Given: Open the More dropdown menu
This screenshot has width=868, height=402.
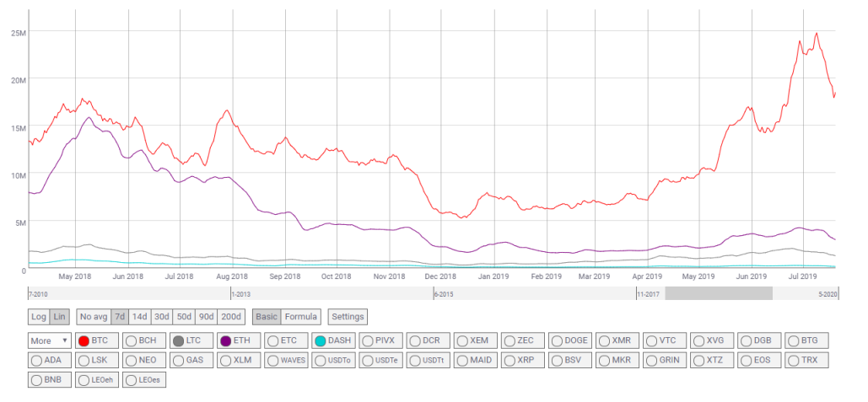Looking at the screenshot, I should pos(49,340).
